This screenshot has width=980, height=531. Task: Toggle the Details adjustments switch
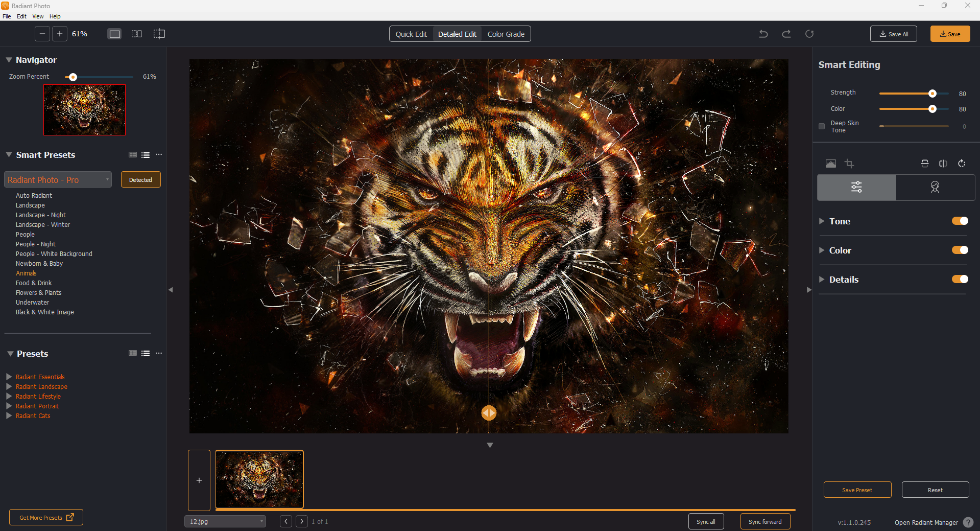click(x=960, y=279)
